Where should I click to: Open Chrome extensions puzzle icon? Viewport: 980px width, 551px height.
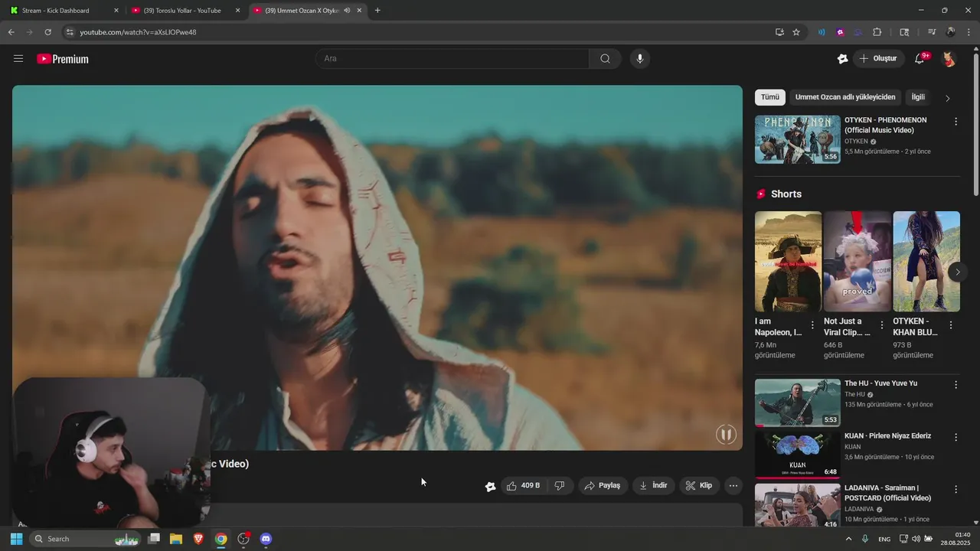[x=877, y=32]
